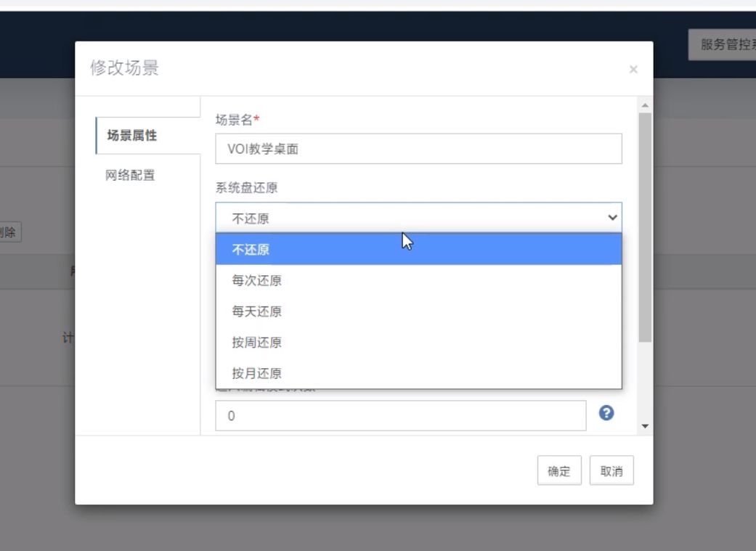Click the 服务管控 button in header

(721, 45)
